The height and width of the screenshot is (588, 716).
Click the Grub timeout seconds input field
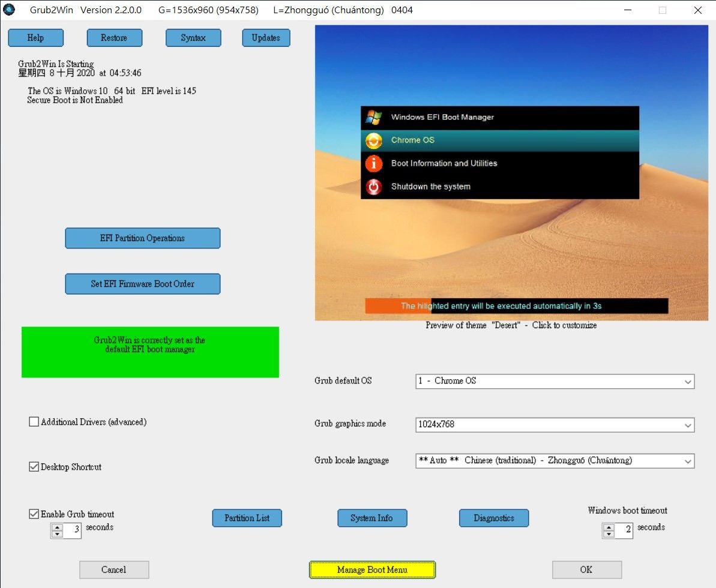[x=73, y=530]
